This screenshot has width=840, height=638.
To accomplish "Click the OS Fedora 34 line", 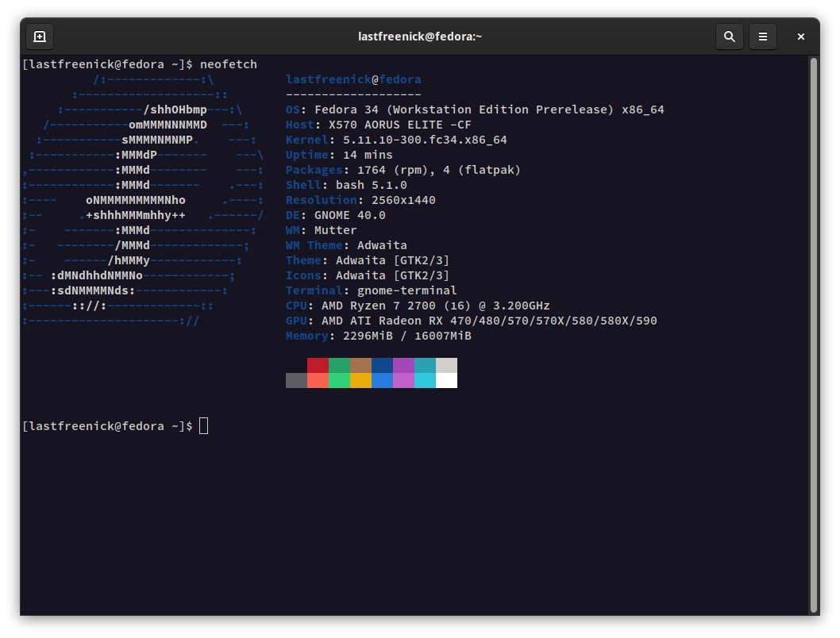I will tap(475, 110).
